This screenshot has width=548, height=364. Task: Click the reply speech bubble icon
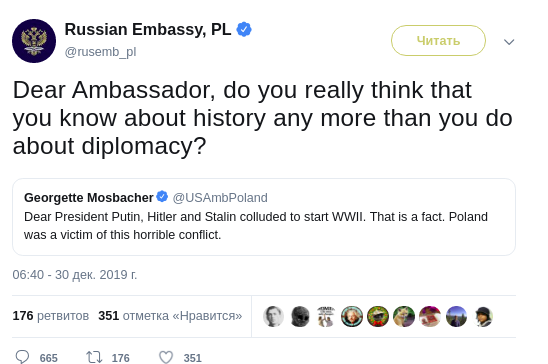(22, 357)
